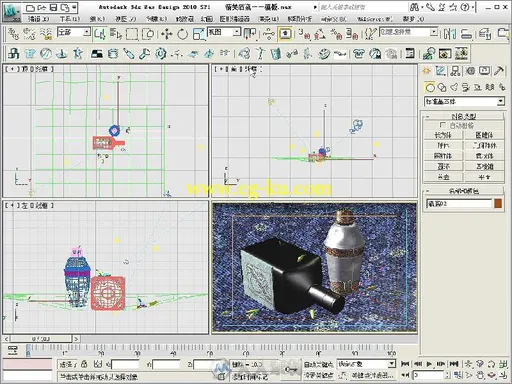Click the Use Pivot Point Center icon
The width and height of the screenshot is (512, 384).
coord(250,34)
